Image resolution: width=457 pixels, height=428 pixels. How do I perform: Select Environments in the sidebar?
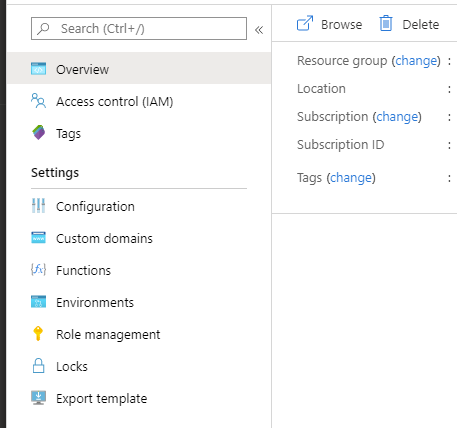pos(139,302)
